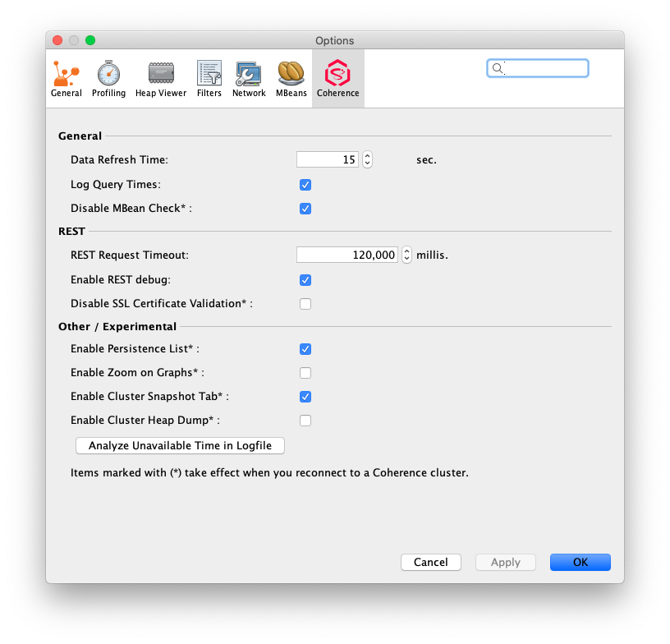This screenshot has height=644, width=670.
Task: Toggle Log Query Times checkbox
Action: pos(305,185)
